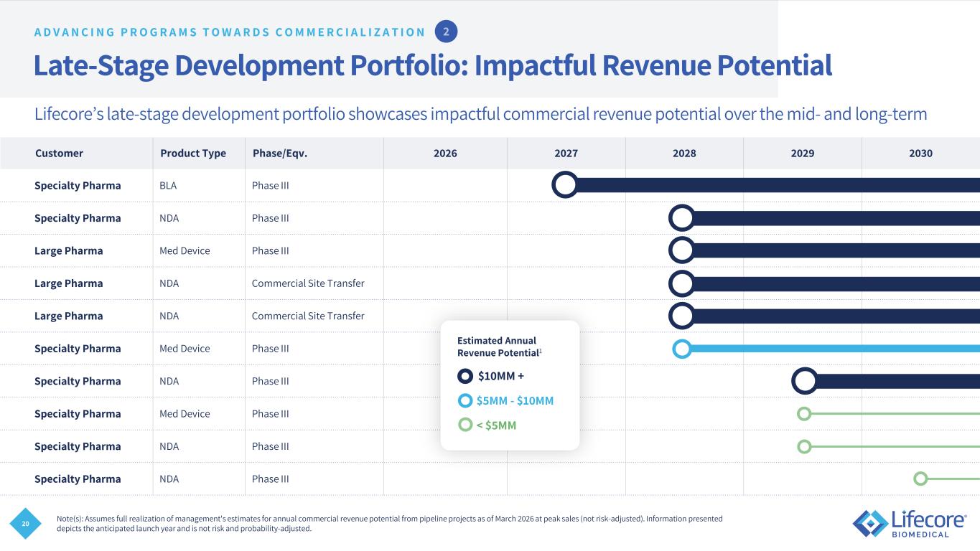This screenshot has height=551, width=980.
Task: Click the BLA product type cell
Action: [x=168, y=185]
